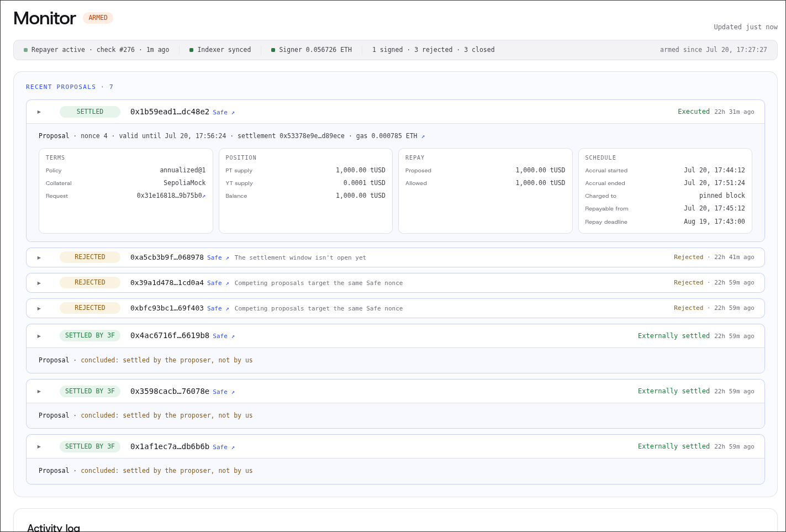The image size is (786, 532).
Task: Select proposal hash 0x1b59ead1…dc48e2
Action: pos(170,112)
